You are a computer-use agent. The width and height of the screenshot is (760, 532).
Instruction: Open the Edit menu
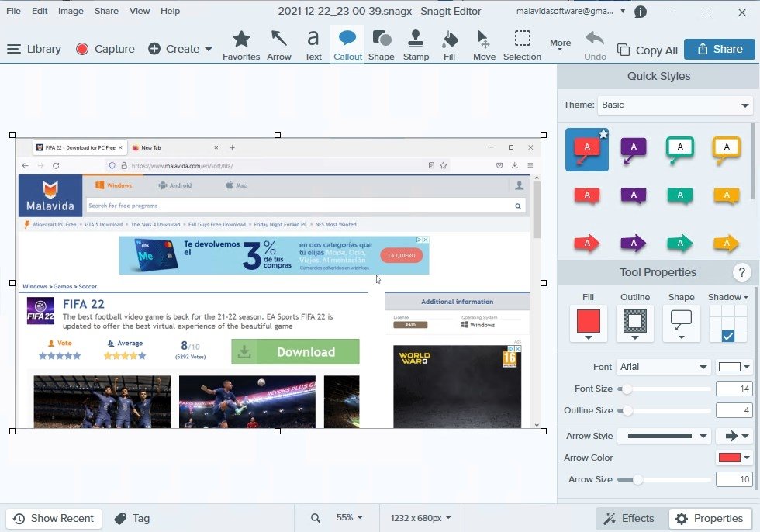40,11
